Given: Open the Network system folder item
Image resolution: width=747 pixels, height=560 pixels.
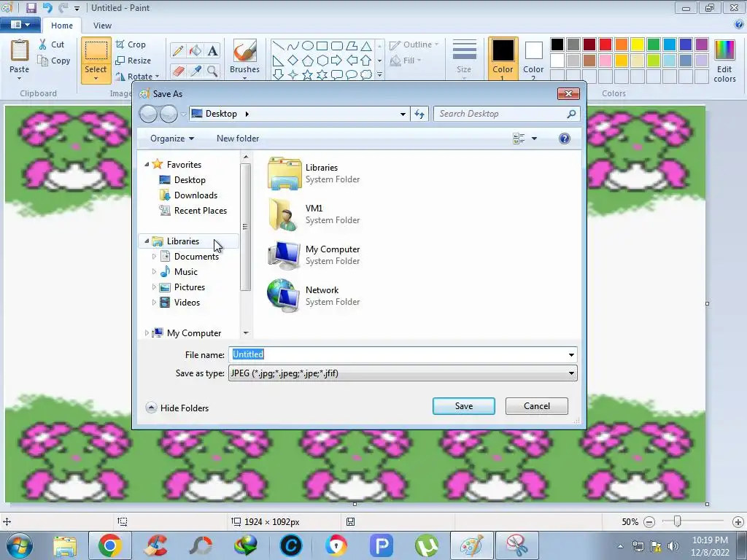Looking at the screenshot, I should tap(314, 296).
